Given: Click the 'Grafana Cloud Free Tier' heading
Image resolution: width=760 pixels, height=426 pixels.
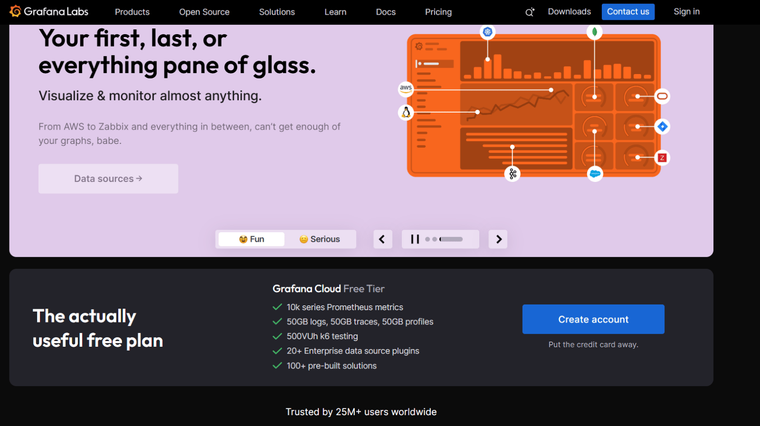Looking at the screenshot, I should [328, 289].
